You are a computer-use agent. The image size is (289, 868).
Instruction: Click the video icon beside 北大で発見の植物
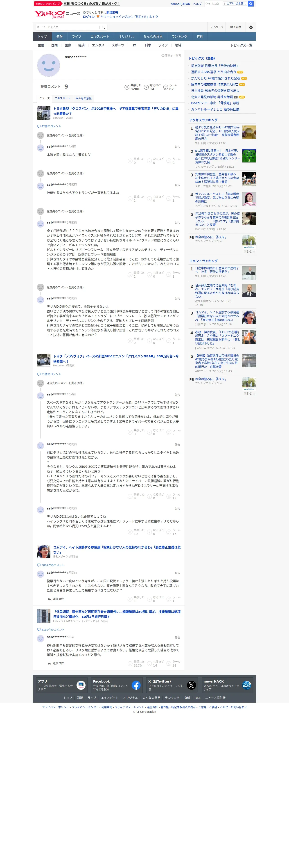[x=236, y=97]
